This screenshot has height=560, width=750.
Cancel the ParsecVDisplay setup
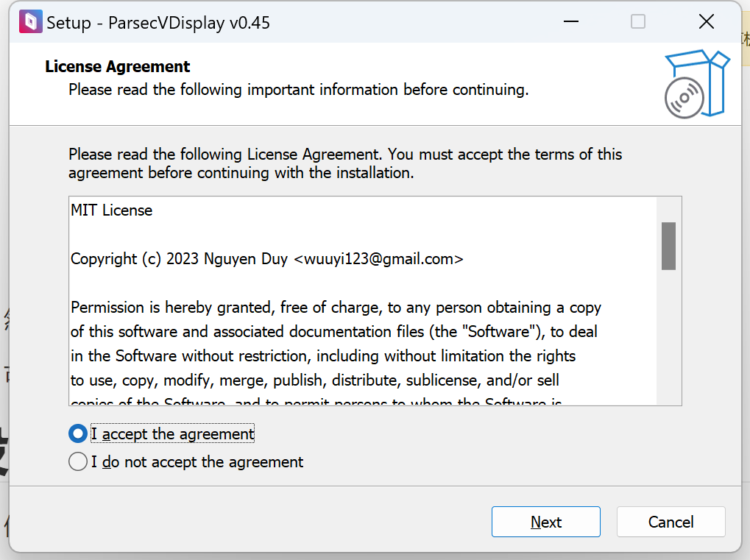click(x=671, y=522)
